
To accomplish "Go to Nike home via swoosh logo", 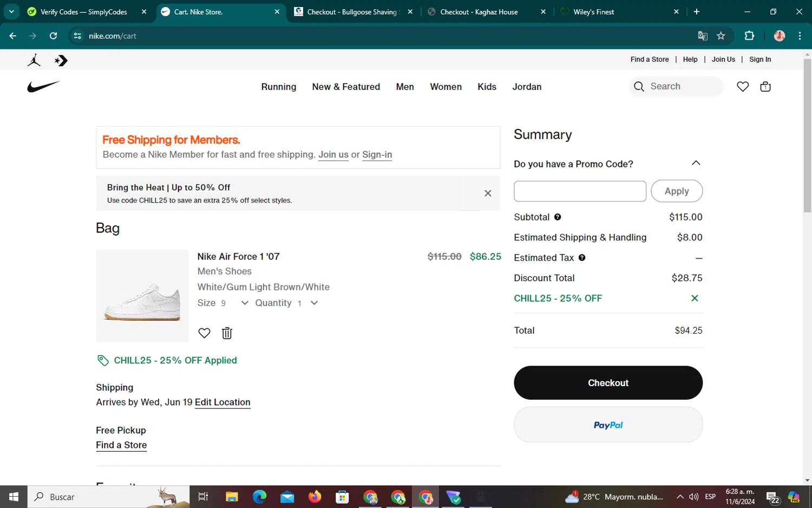I will point(43,87).
